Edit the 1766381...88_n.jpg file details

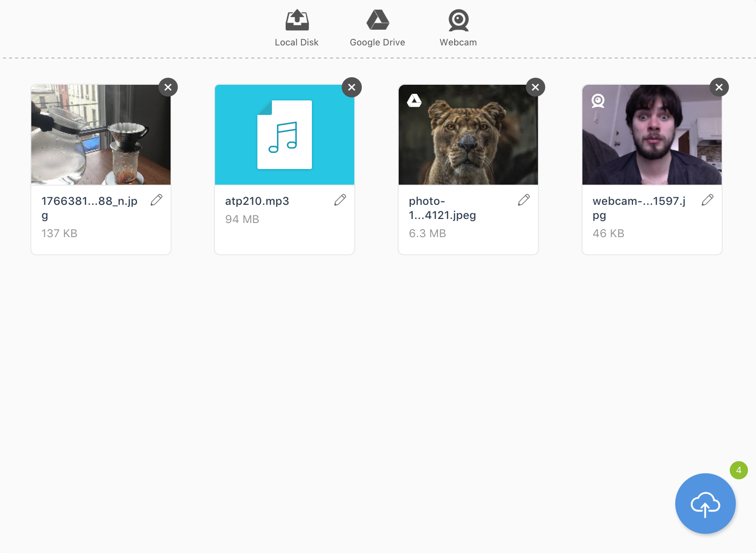tap(156, 200)
